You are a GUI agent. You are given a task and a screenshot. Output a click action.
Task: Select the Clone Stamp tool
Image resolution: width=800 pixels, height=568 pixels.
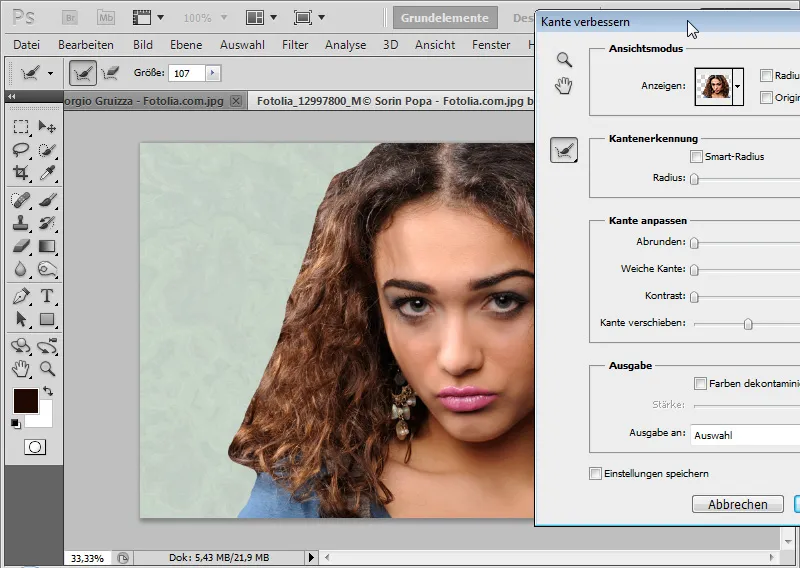(21, 223)
